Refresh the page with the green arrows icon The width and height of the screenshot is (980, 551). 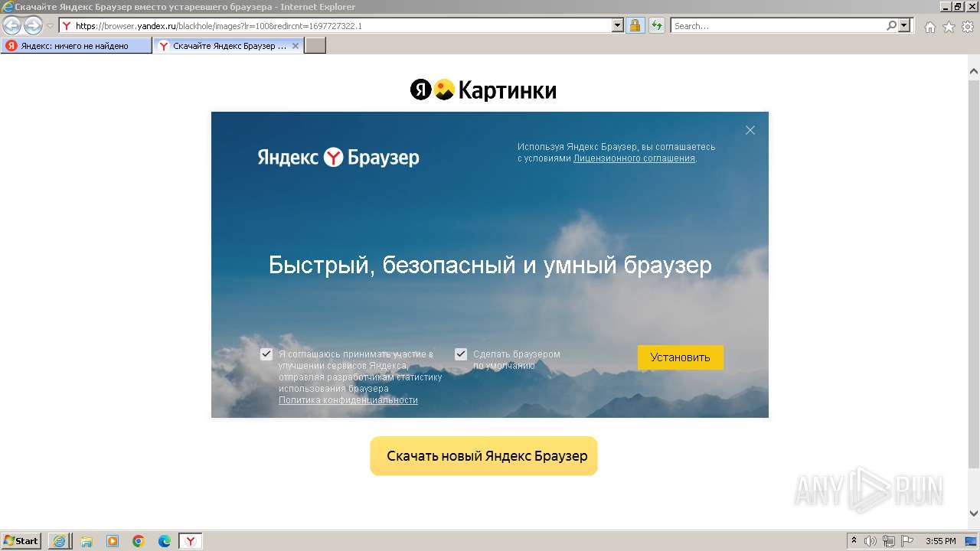click(656, 25)
